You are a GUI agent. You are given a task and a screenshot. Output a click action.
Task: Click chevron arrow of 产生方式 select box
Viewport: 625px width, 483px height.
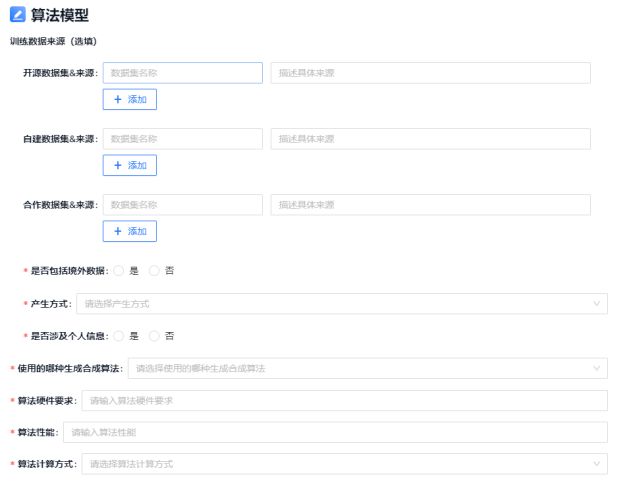click(597, 303)
